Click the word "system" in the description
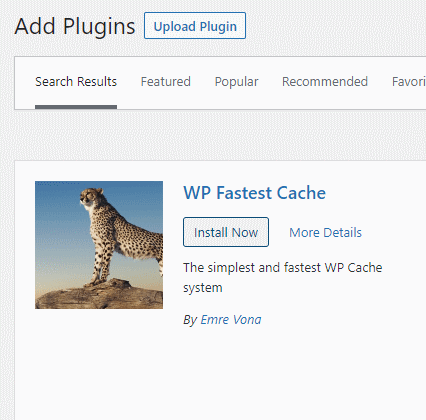Screen dimensions: 426x420 (203, 288)
